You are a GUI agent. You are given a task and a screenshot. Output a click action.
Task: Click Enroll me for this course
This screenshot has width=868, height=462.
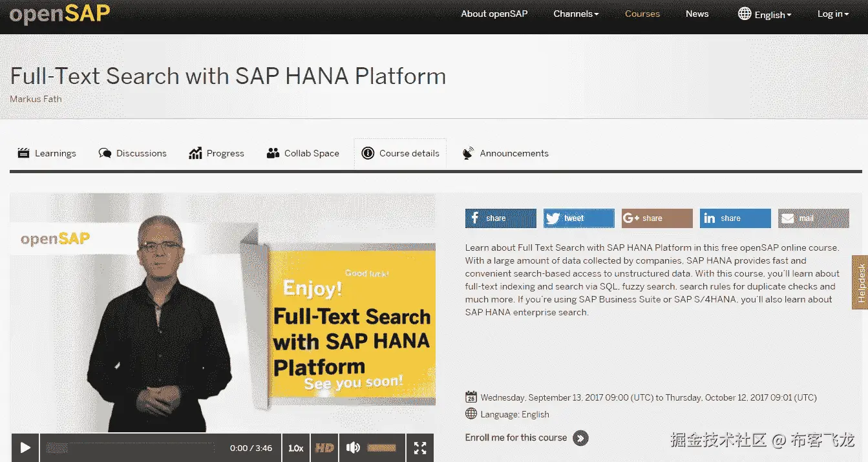pos(516,437)
